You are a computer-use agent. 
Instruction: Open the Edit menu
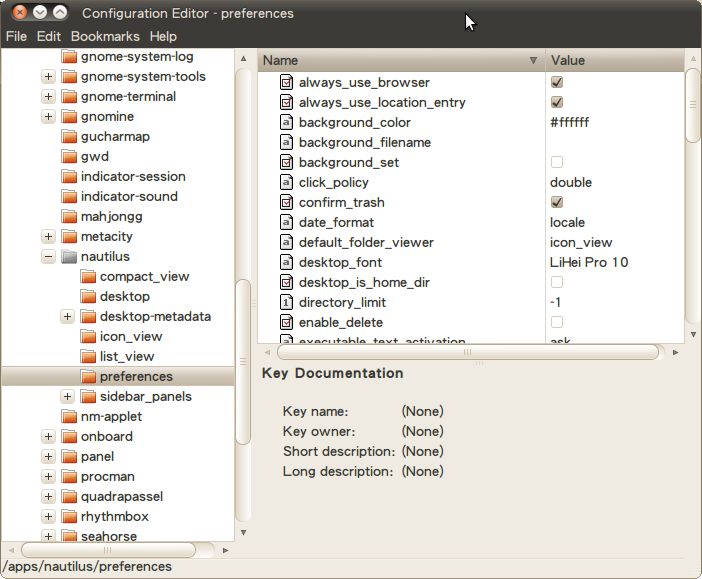pyautogui.click(x=48, y=36)
